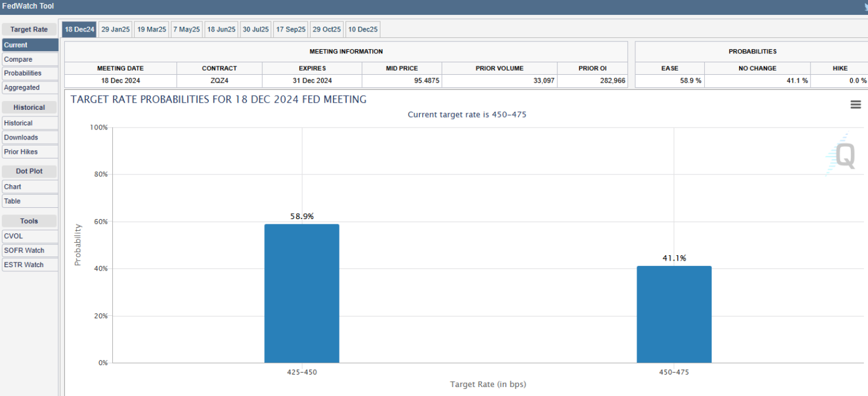
Task: Launch the CVOL tool
Action: coord(30,236)
